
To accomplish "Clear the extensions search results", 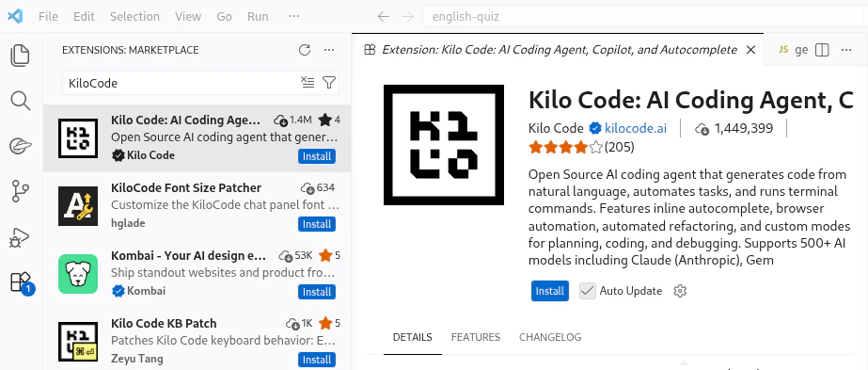I will coord(308,83).
